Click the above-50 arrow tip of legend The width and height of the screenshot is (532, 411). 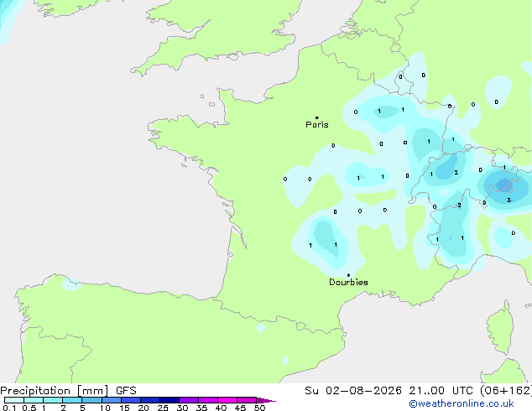[x=266, y=400]
